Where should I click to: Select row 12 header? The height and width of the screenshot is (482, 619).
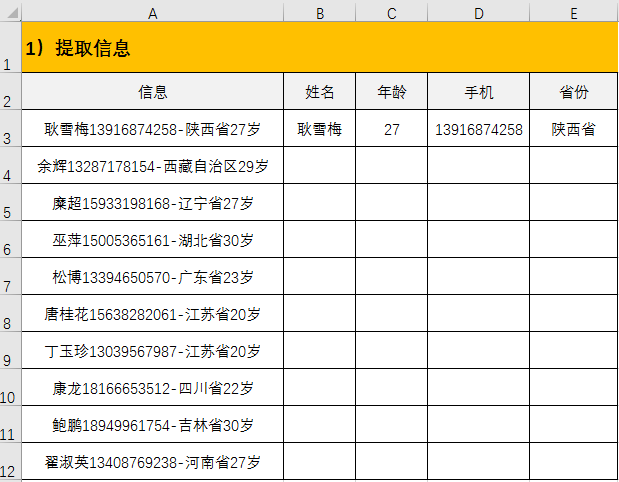pyautogui.click(x=10, y=461)
